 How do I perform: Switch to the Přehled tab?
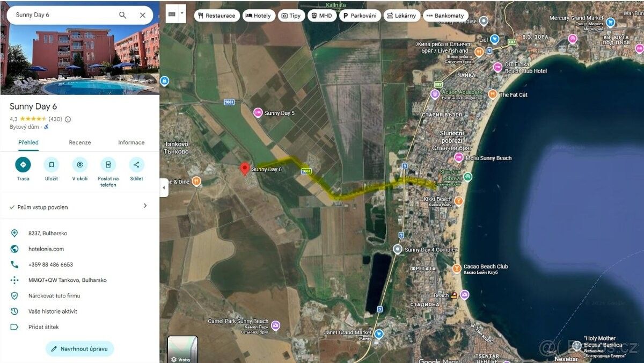coord(28,142)
